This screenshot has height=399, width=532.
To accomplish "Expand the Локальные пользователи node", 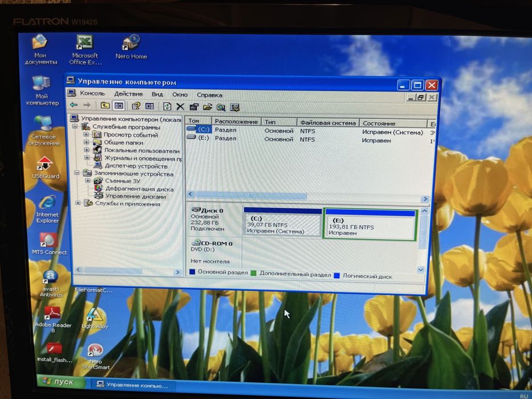I will coord(87,149).
